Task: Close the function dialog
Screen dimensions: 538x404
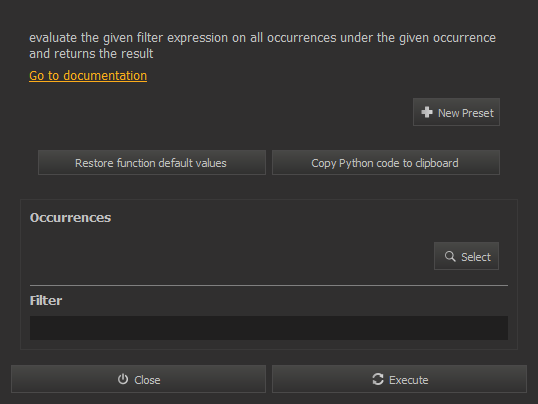Action: point(138,379)
